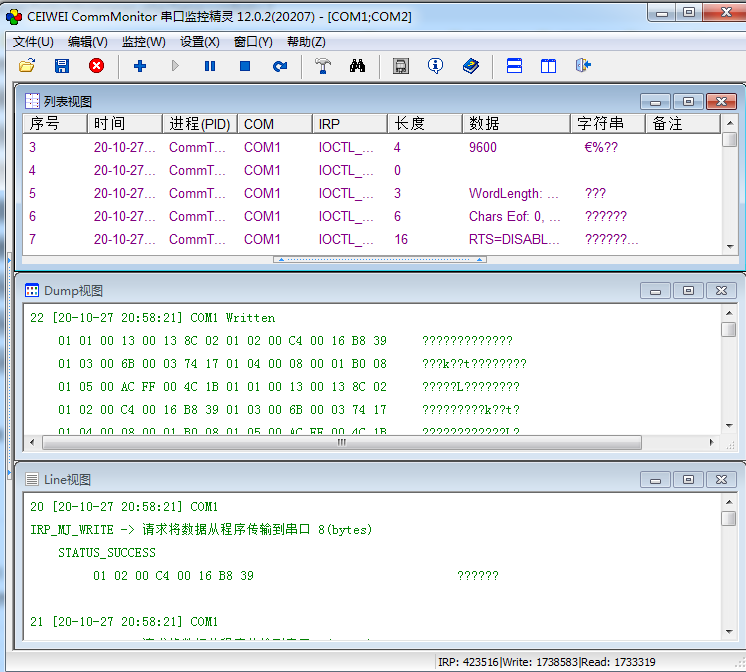Screen dimensions: 746x672
Task: Click the Line视图 panel title icon
Action: (32, 479)
